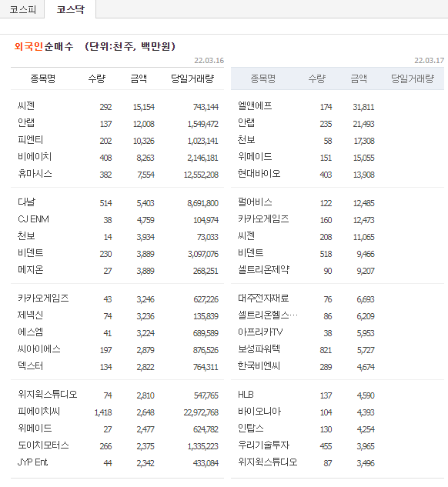Open 안랩 in the 22.03.16 list
Screen dimensions: 448x487
[26, 123]
